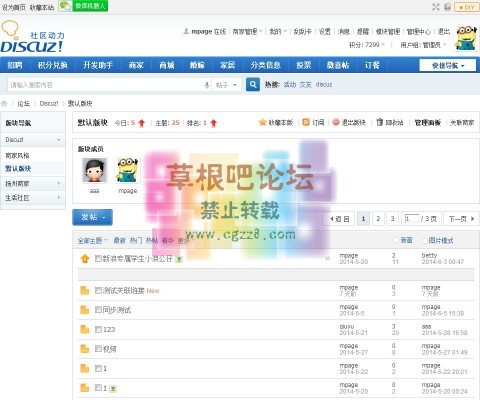Open the 商城 navigation tab

point(167,65)
